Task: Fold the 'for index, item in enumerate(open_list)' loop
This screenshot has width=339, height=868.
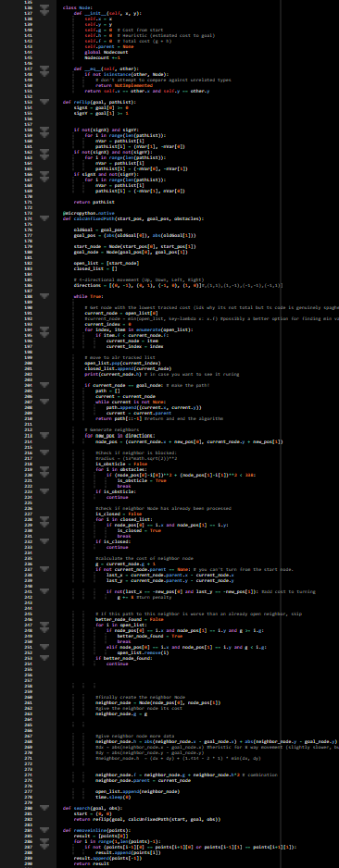Action: (x=44, y=329)
